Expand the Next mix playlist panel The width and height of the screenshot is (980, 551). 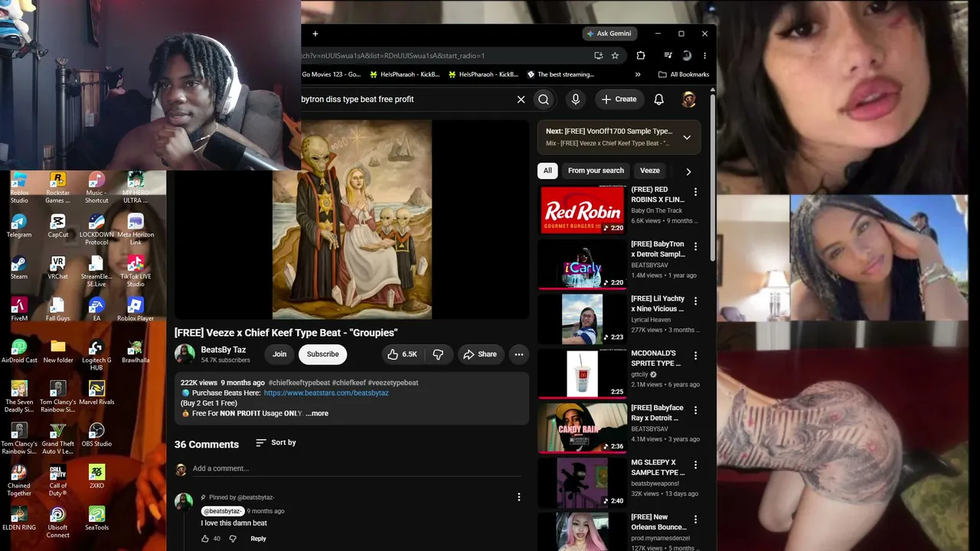(x=687, y=138)
